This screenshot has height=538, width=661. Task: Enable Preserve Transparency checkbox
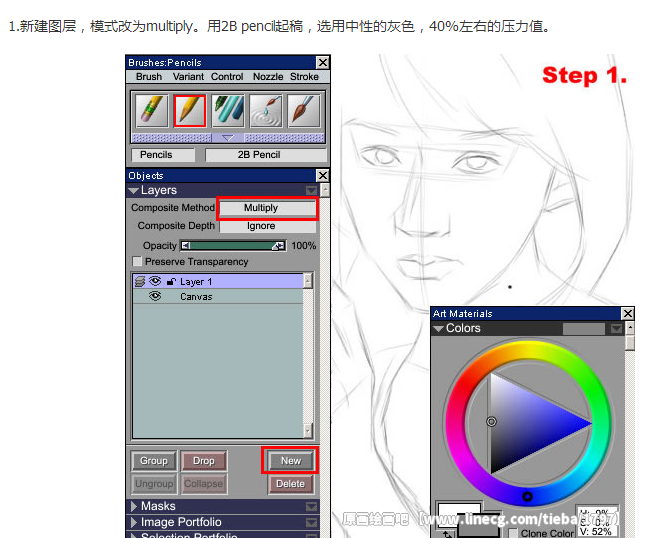tap(137, 261)
